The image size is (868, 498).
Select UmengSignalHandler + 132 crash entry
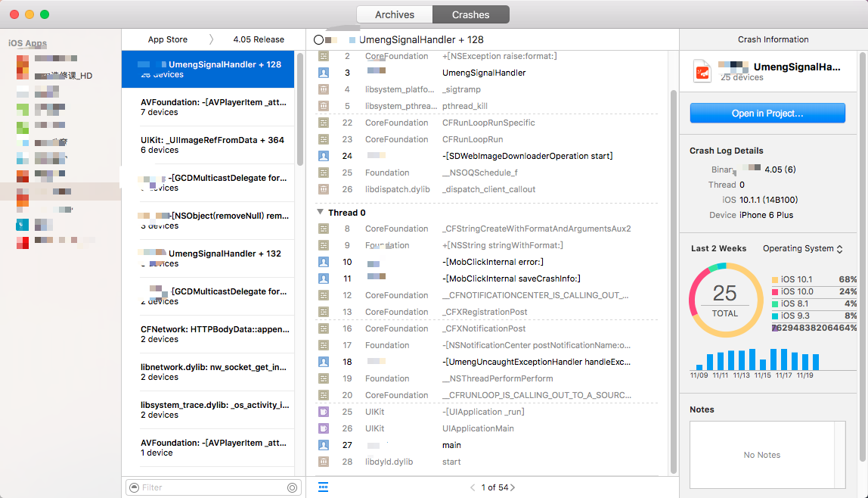click(x=208, y=258)
